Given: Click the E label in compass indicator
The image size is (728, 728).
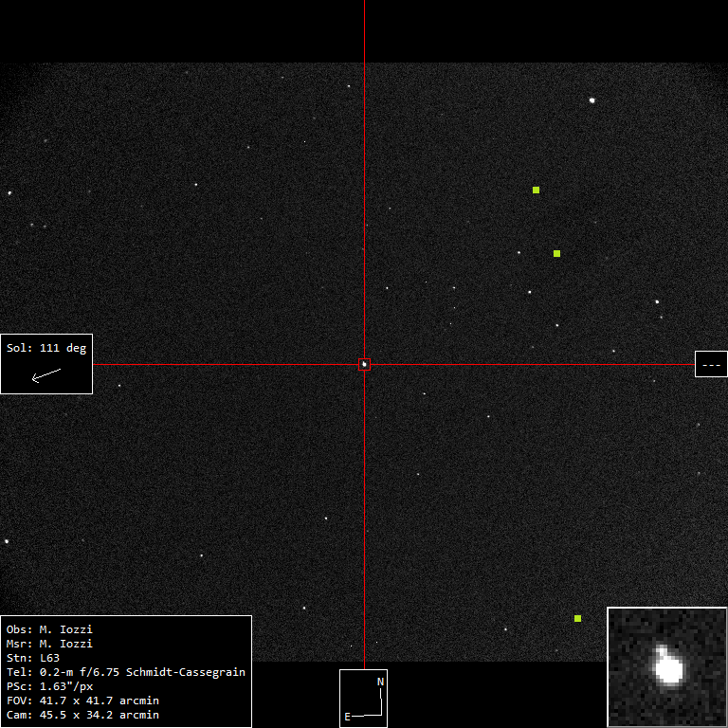Looking at the screenshot, I should pyautogui.click(x=347, y=717).
